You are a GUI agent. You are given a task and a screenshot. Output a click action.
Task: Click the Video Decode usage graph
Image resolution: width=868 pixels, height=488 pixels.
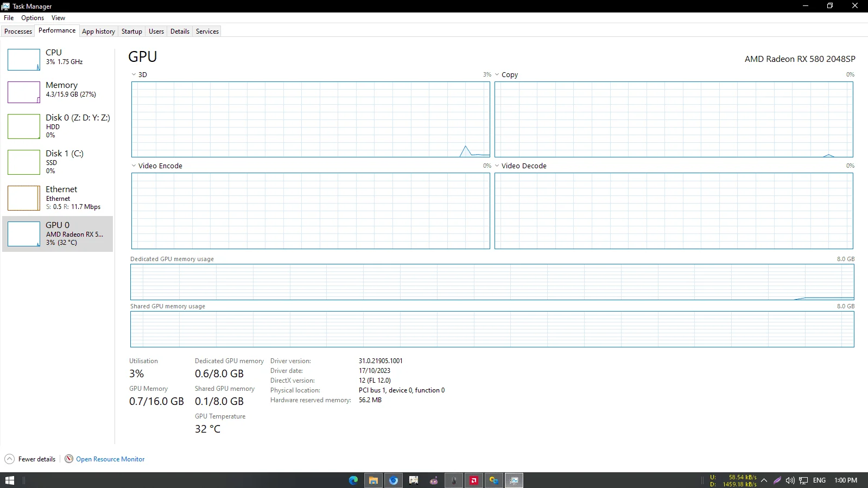tap(674, 211)
